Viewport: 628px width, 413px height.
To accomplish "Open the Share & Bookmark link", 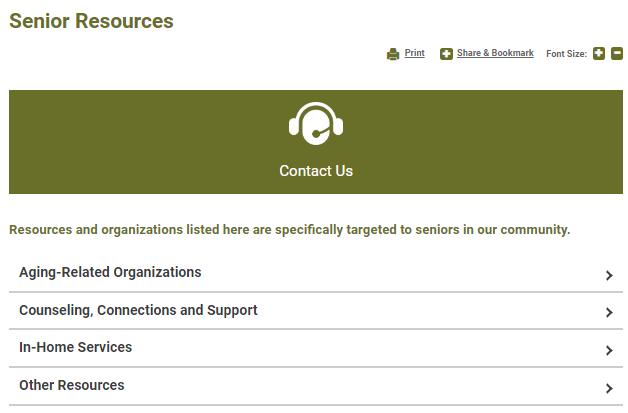I will click(x=495, y=53).
